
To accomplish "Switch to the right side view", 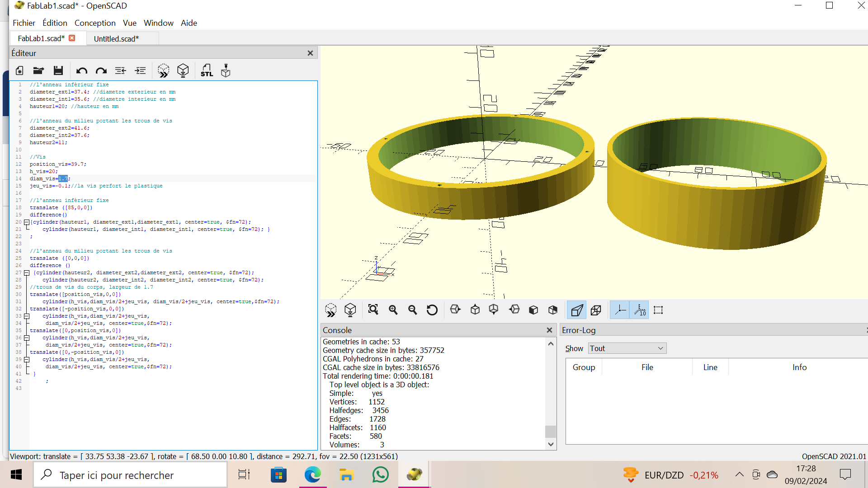I will (x=455, y=310).
